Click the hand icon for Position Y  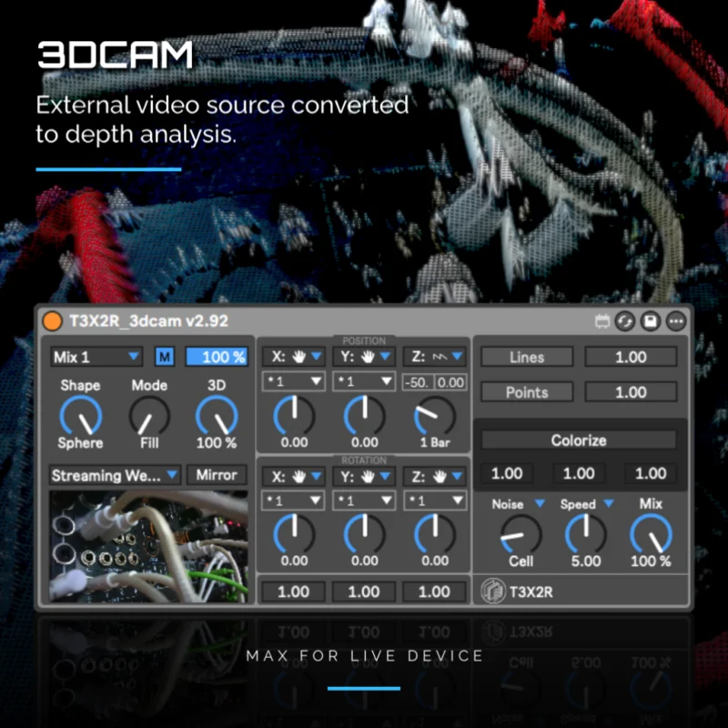(368, 357)
